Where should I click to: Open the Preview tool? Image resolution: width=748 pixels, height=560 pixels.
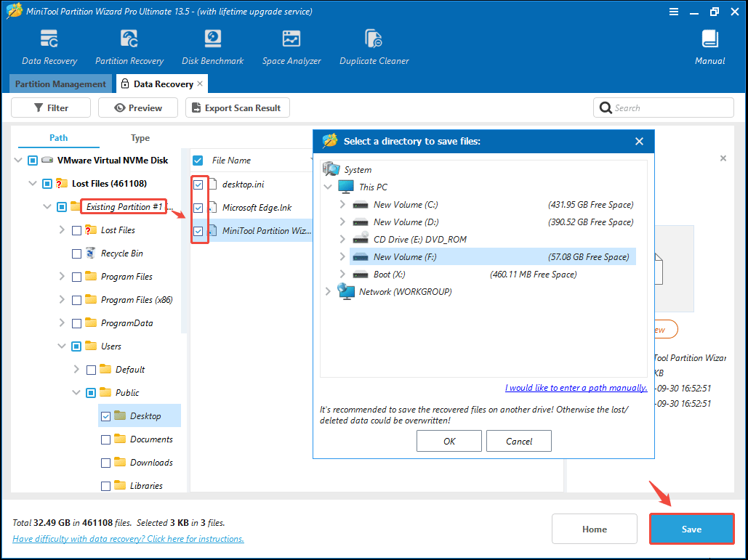[x=137, y=107]
